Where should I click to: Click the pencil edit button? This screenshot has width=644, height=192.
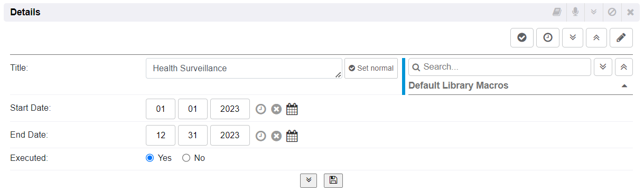(621, 38)
